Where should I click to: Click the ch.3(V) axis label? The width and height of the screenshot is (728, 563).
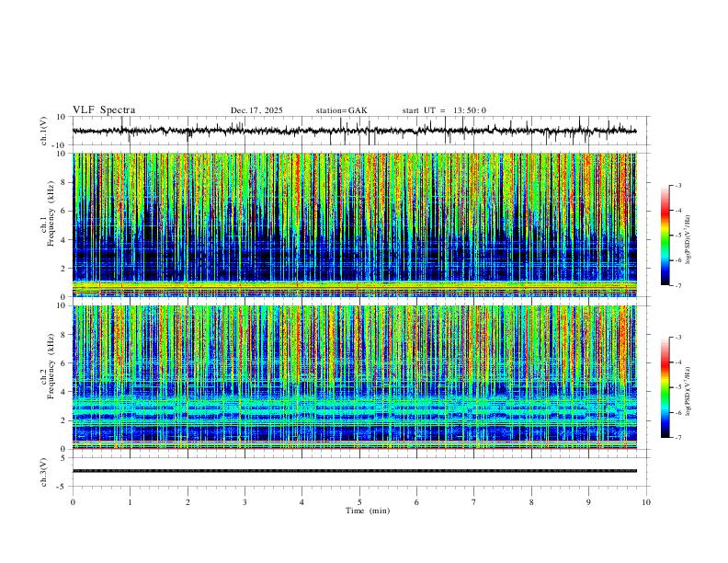[x=44, y=472]
